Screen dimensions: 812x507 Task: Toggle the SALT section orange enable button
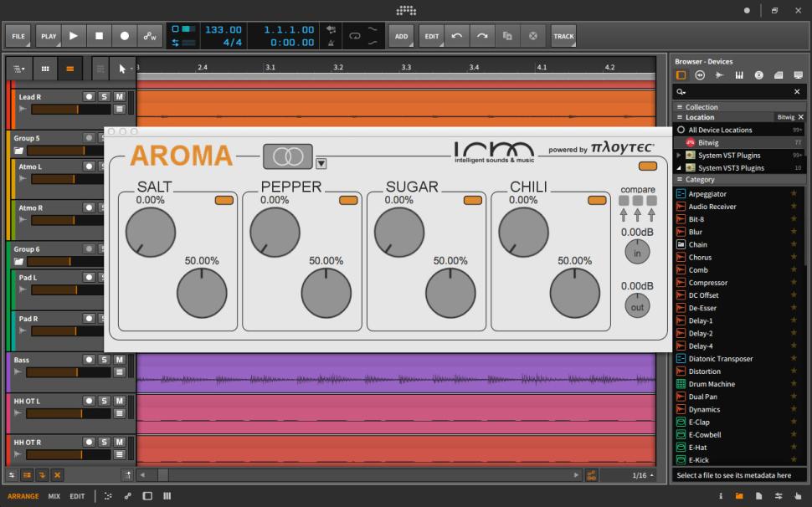[x=224, y=200]
